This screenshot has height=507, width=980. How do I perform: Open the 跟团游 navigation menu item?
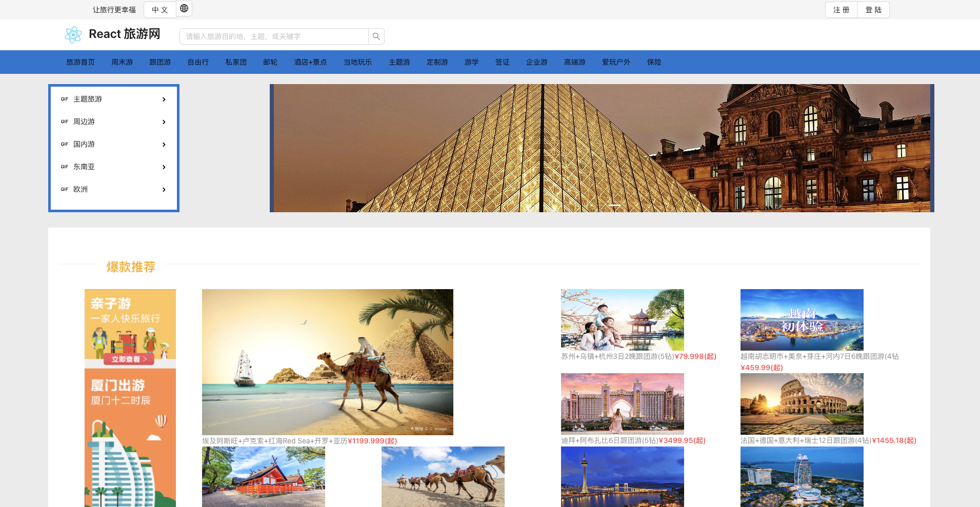pos(160,62)
